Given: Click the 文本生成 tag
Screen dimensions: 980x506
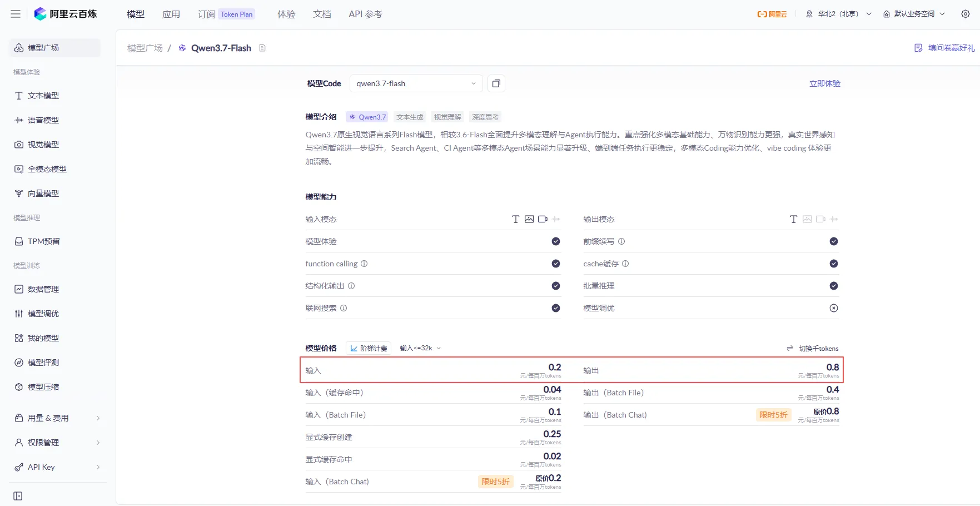Looking at the screenshot, I should pos(410,117).
